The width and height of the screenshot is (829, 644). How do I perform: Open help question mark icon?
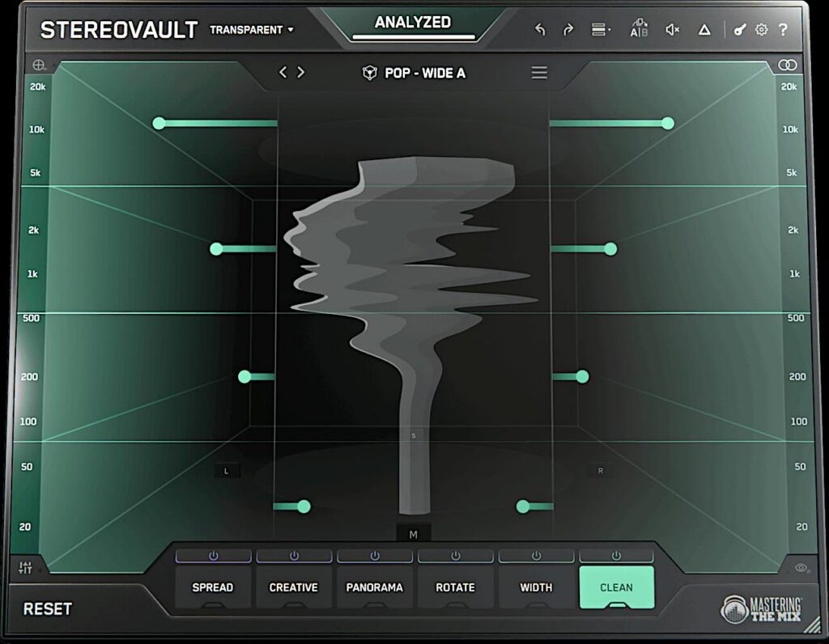click(x=783, y=30)
